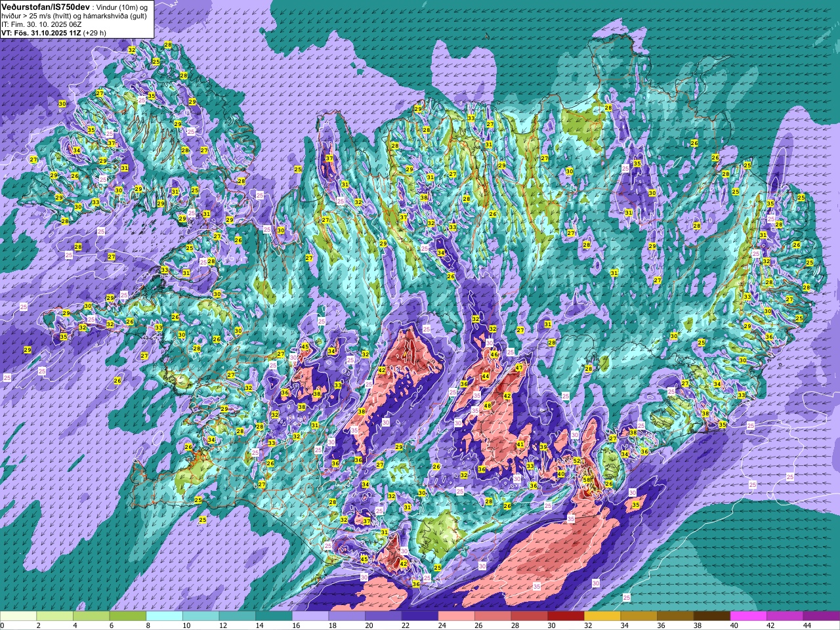Click the orchid 42–44 legend swatch
Image resolution: width=840 pixels, height=630 pixels.
786,616
